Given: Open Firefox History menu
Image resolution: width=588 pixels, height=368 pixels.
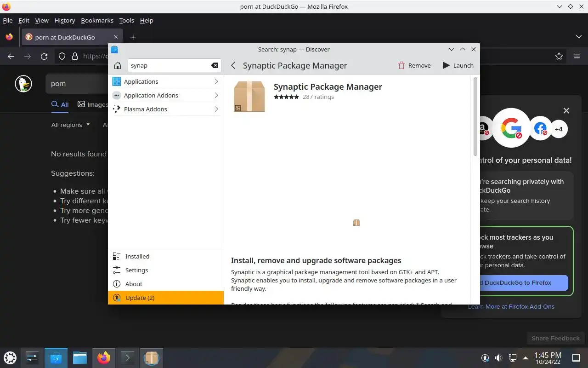Looking at the screenshot, I should click(x=65, y=20).
